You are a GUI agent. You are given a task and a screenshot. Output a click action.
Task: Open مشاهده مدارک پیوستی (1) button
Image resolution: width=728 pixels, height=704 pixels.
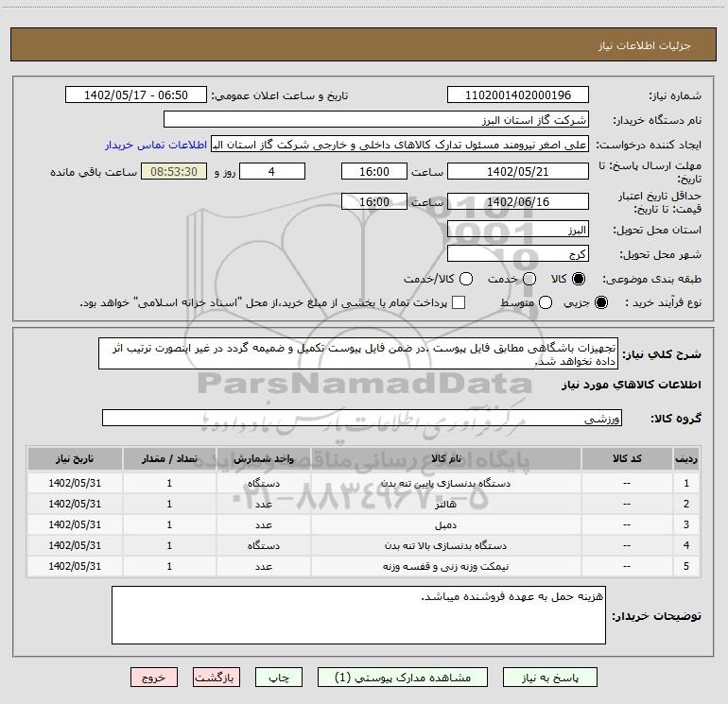pyautogui.click(x=403, y=678)
